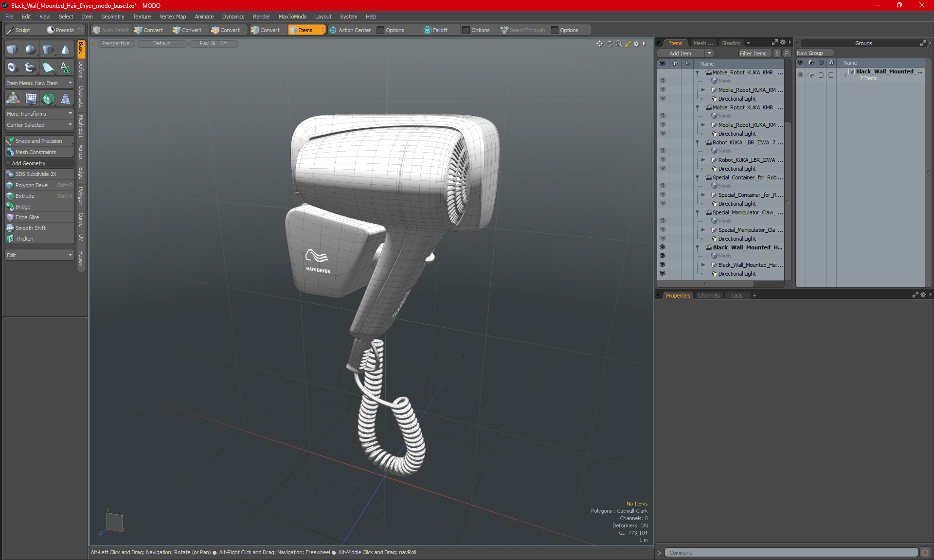This screenshot has height=560, width=934.
Task: Click the Add Item button
Action: (680, 53)
